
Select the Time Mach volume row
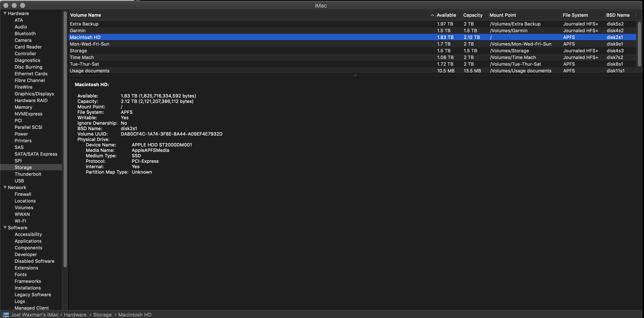click(82, 57)
